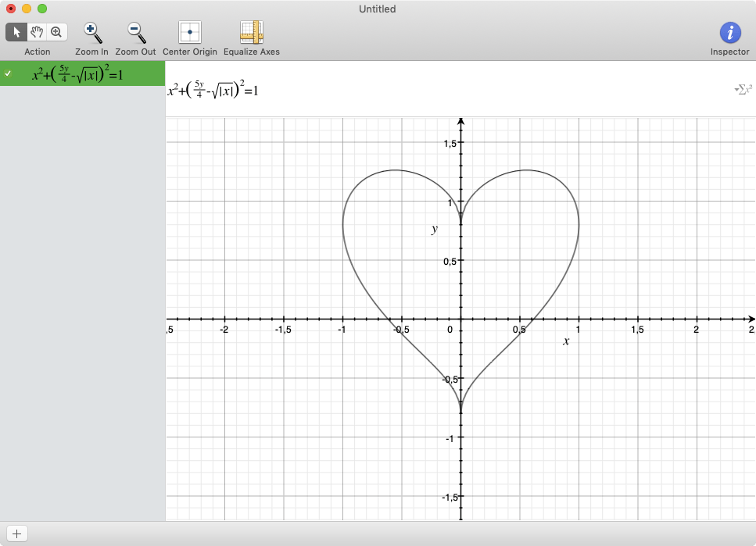Add a new equation with plus button
Viewport: 756px width, 546px height.
point(17,534)
